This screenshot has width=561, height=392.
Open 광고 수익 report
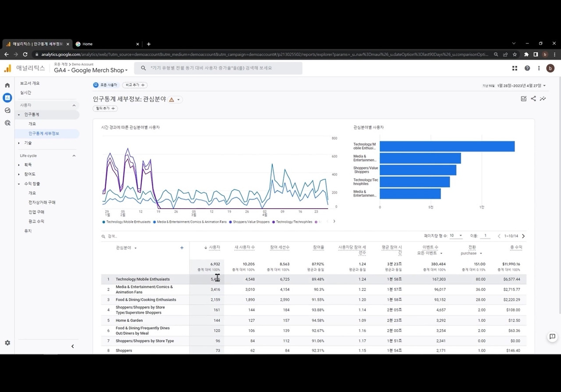click(36, 221)
